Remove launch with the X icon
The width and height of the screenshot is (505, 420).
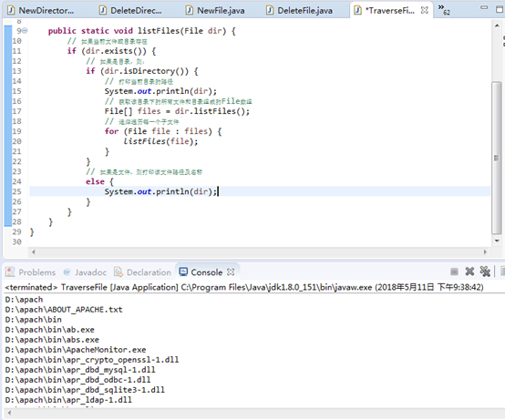click(x=469, y=271)
